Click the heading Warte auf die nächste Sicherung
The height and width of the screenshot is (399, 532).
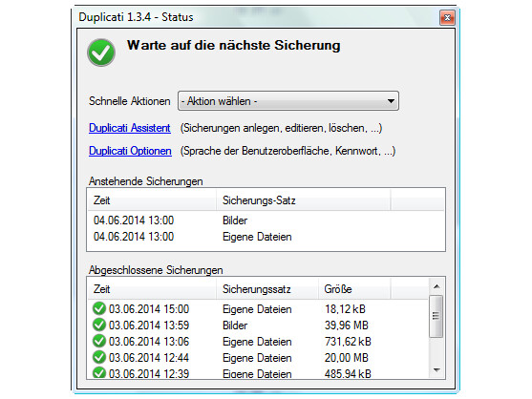coord(233,46)
